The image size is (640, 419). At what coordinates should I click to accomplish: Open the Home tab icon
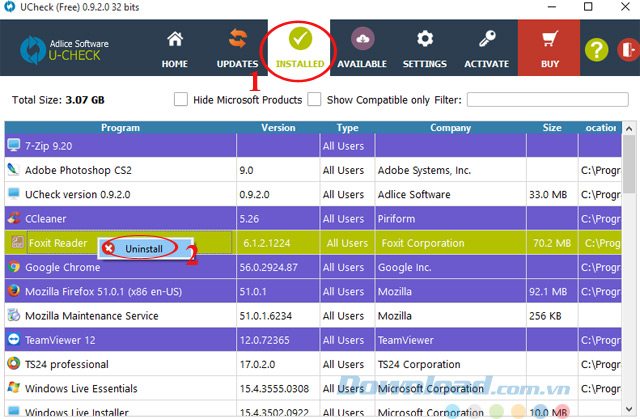[x=175, y=48]
